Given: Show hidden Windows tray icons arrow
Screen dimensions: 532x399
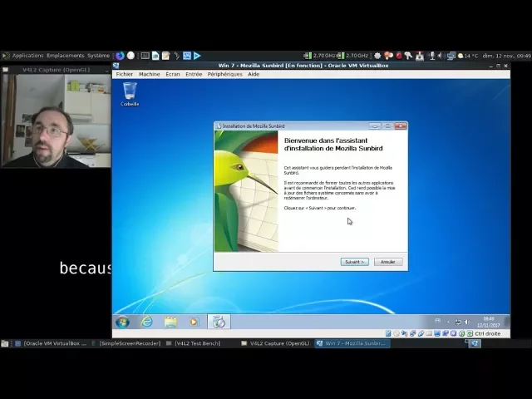Looking at the screenshot, I should coord(448,322).
